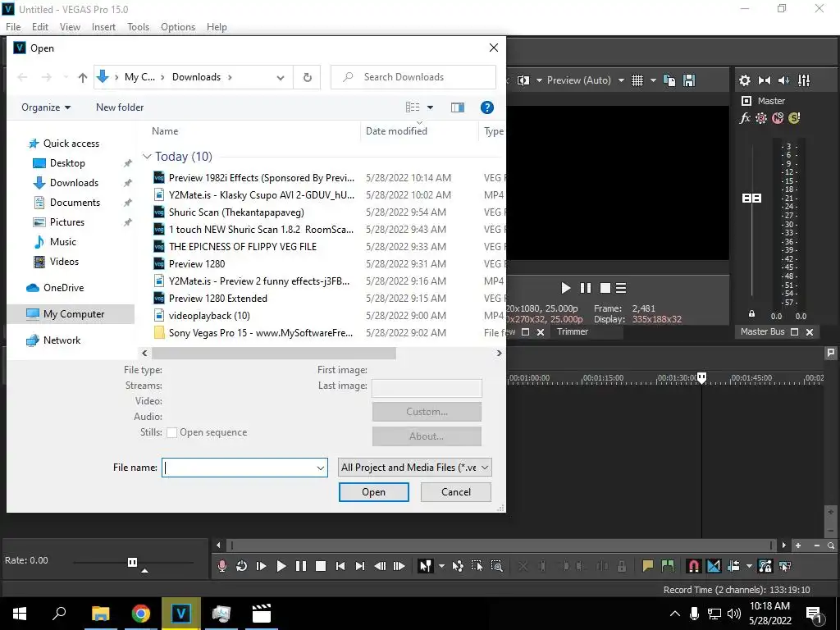
Task: Toggle Ignore Event Grouping icon
Action: tap(785, 566)
